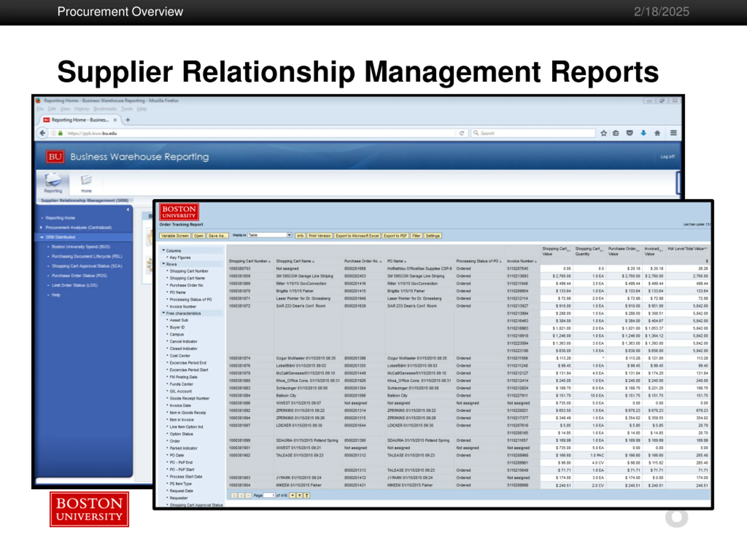Open the Display as Table dropdown
The height and width of the screenshot is (560, 747).
point(289,235)
